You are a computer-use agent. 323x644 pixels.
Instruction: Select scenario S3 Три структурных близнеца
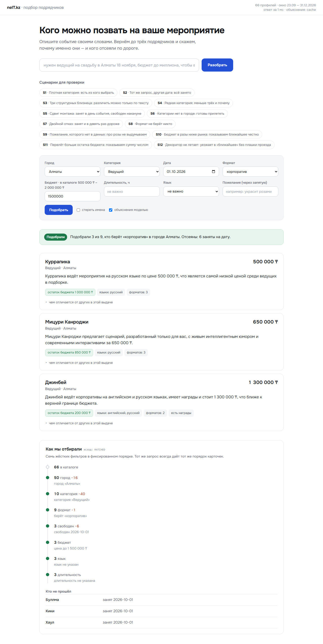click(x=96, y=103)
